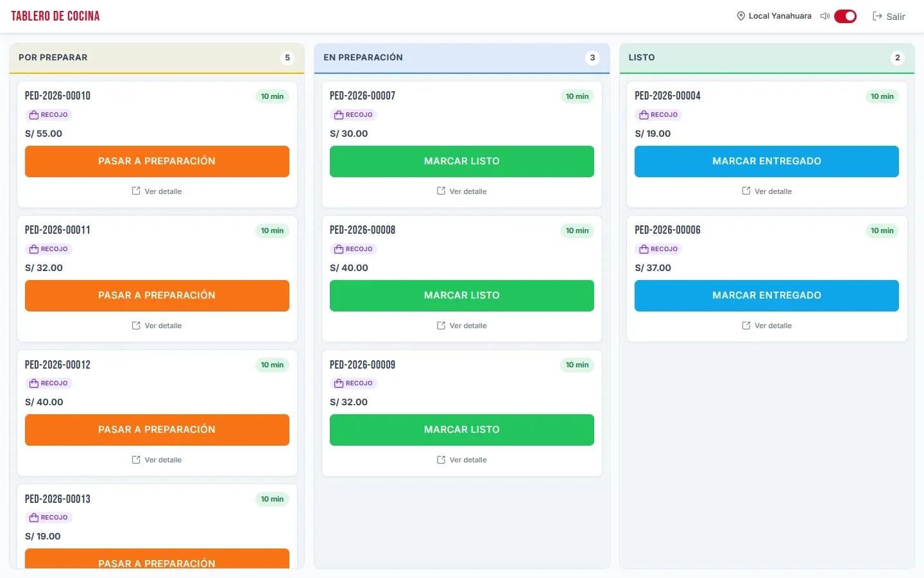Click the Por Preparar column header
The image size is (924, 578).
click(157, 58)
